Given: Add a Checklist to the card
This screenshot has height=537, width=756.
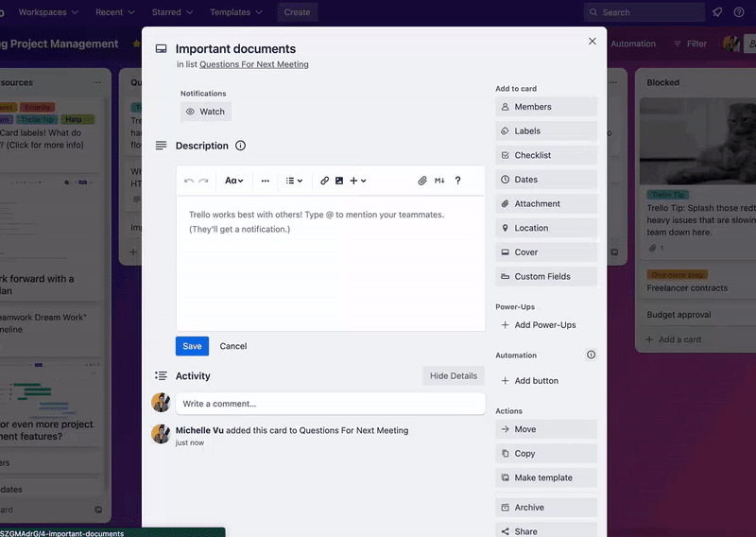Looking at the screenshot, I should pos(546,155).
